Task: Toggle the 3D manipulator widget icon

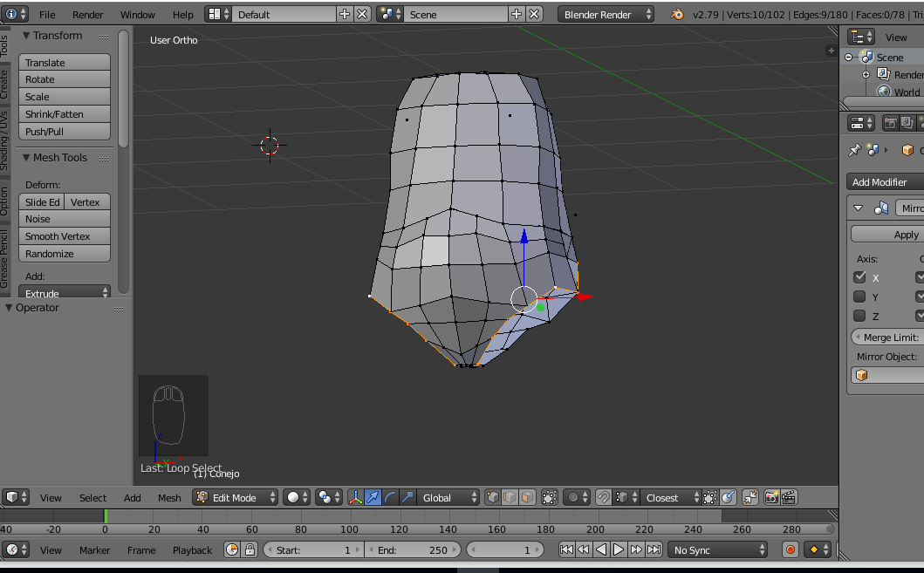Action: 355,498
